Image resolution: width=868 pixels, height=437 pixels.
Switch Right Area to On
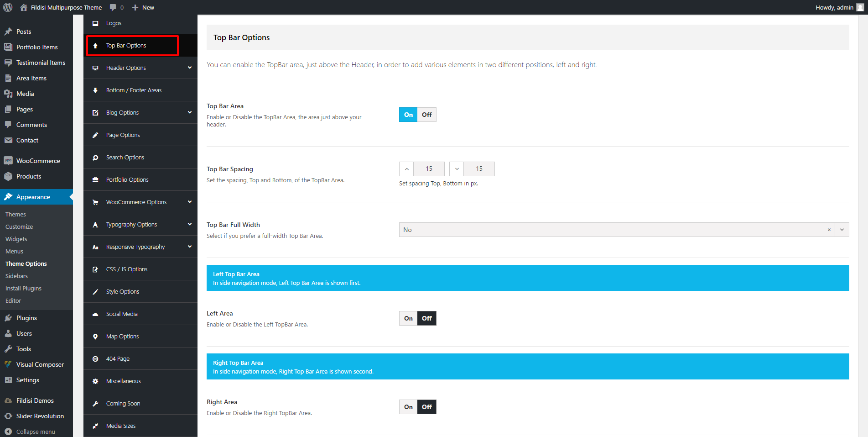click(408, 407)
